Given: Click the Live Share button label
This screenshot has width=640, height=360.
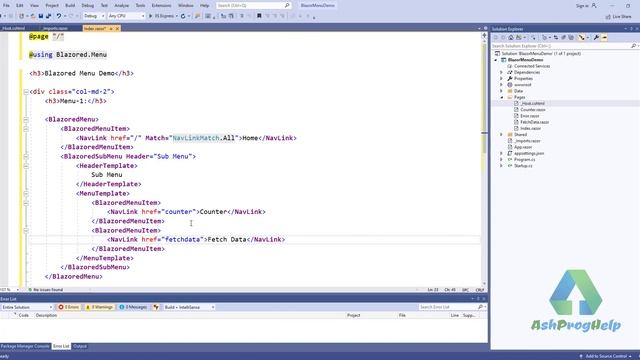Looking at the screenshot, I should [x=622, y=17].
